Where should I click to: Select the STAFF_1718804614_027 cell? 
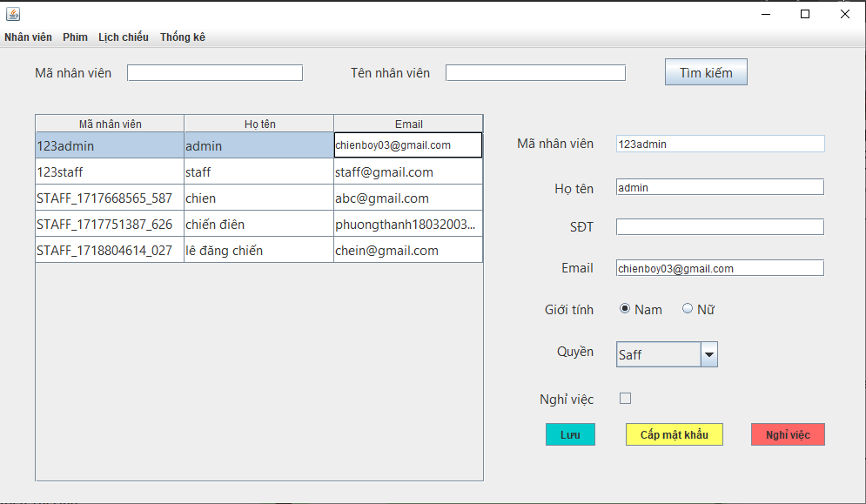point(110,250)
